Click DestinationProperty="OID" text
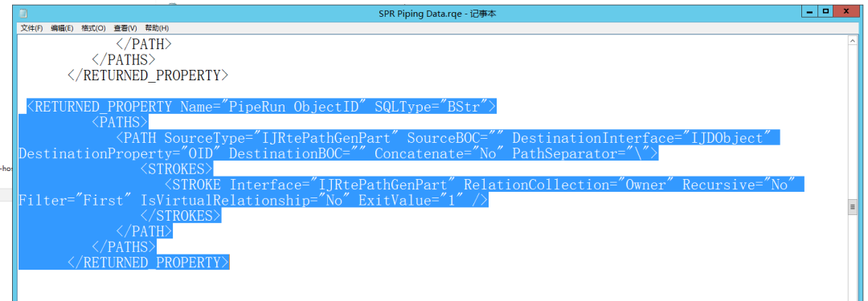Screen dimensions: 868x301 click(x=121, y=154)
